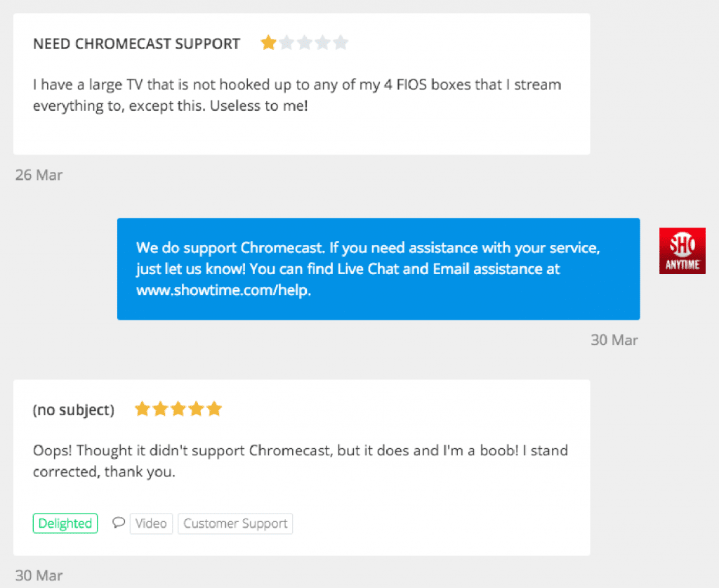This screenshot has width=719, height=588.
Task: Select the first gold star on the Chromecast review
Action: click(x=268, y=42)
